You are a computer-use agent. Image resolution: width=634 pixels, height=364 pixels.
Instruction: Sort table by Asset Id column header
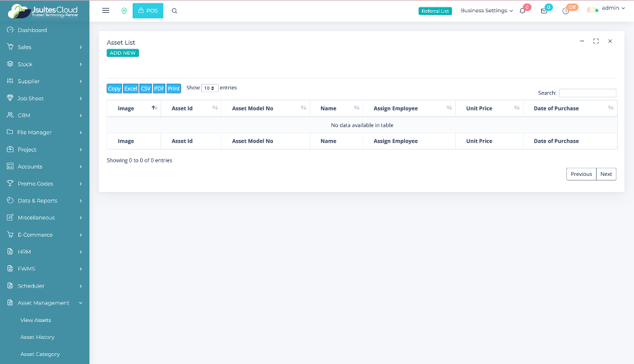point(191,108)
